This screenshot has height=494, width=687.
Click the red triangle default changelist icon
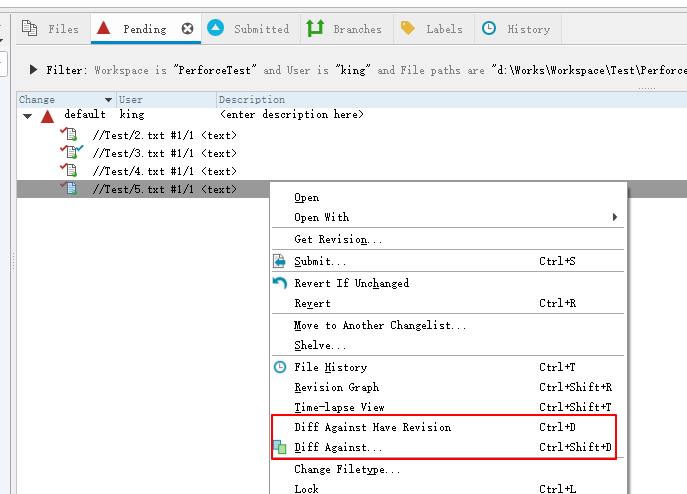(x=46, y=116)
